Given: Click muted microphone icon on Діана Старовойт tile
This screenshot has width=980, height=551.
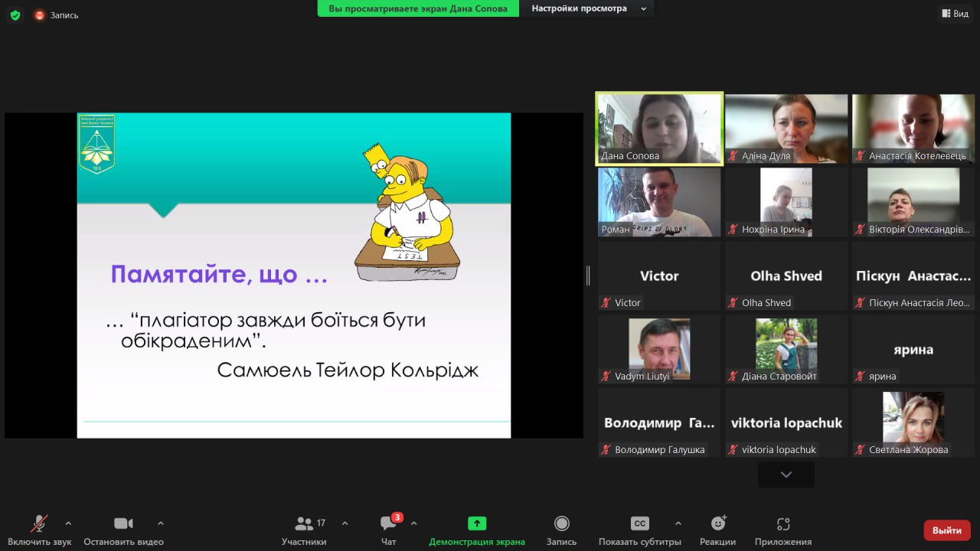Looking at the screenshot, I should [733, 377].
